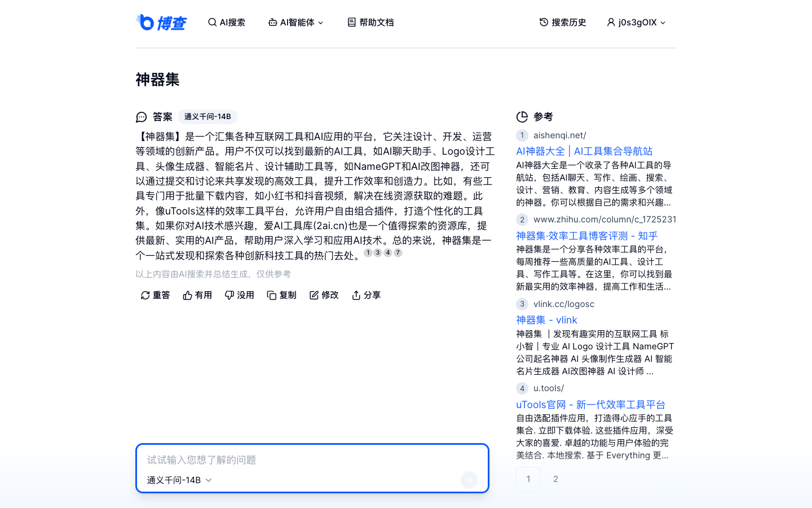
Task: Click the 参考 references clock icon
Action: tap(522, 117)
